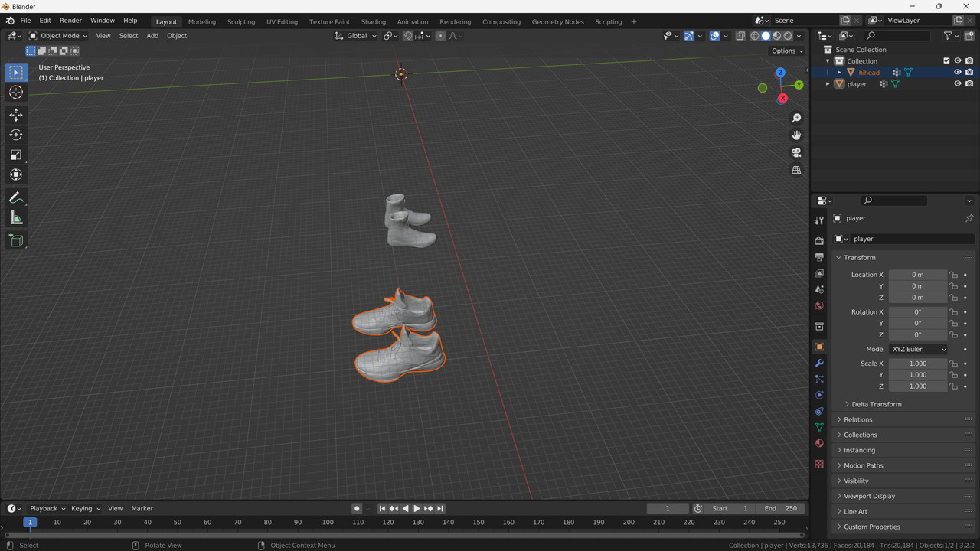Uncheck Collection exclude checkbox
The width and height of the screenshot is (980, 551).
click(946, 61)
